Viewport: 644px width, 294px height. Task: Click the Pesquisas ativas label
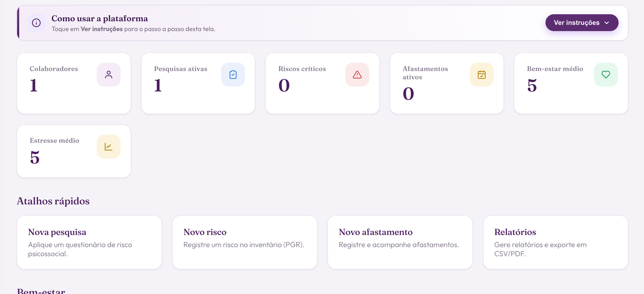point(181,69)
